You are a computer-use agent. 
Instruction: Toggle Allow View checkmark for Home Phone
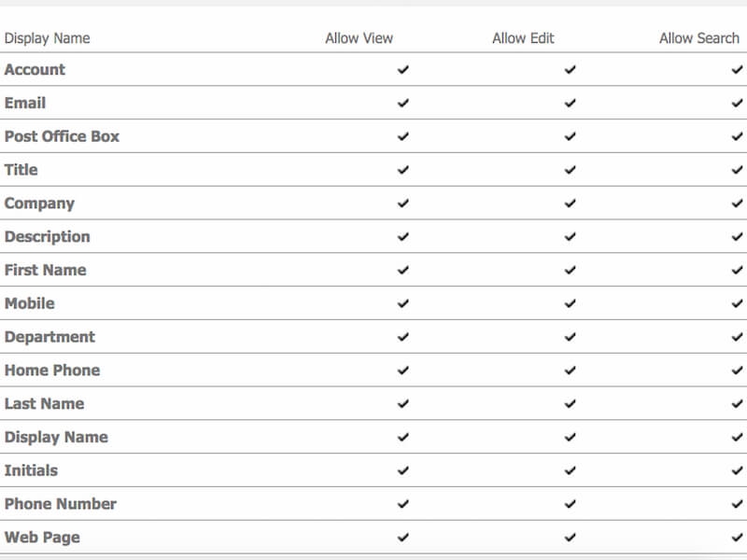[403, 371]
